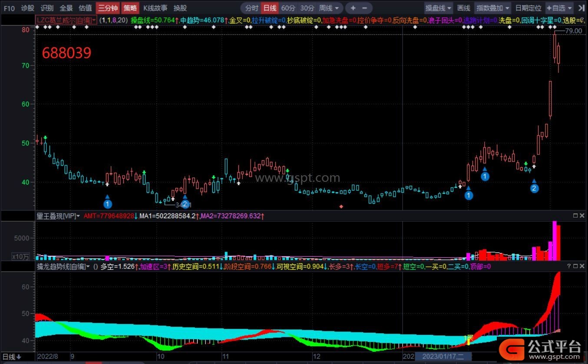Open the 全景 panorama view
This screenshot has height=364, width=588.
66,8
